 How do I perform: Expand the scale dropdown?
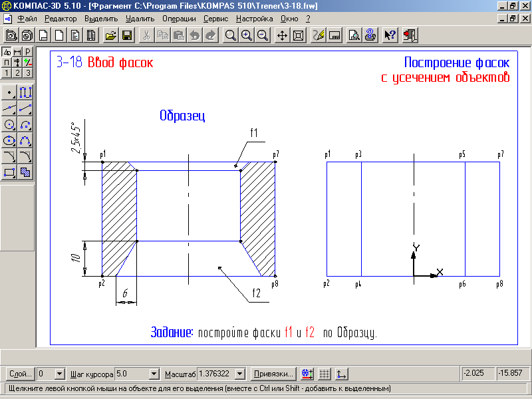(x=240, y=374)
